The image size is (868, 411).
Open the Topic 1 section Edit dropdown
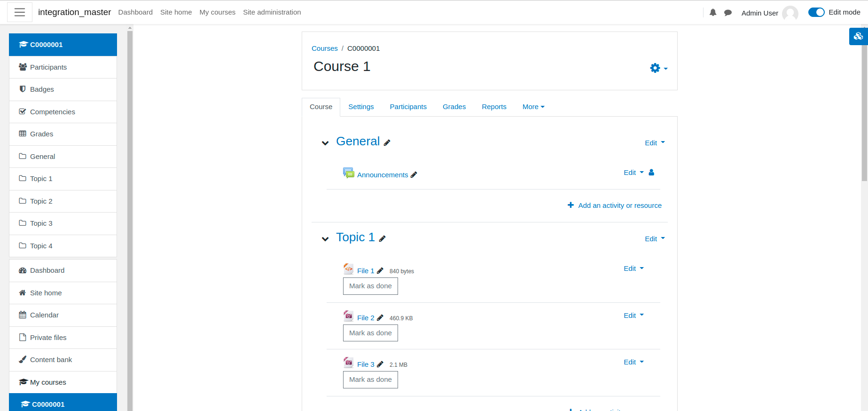(x=655, y=239)
